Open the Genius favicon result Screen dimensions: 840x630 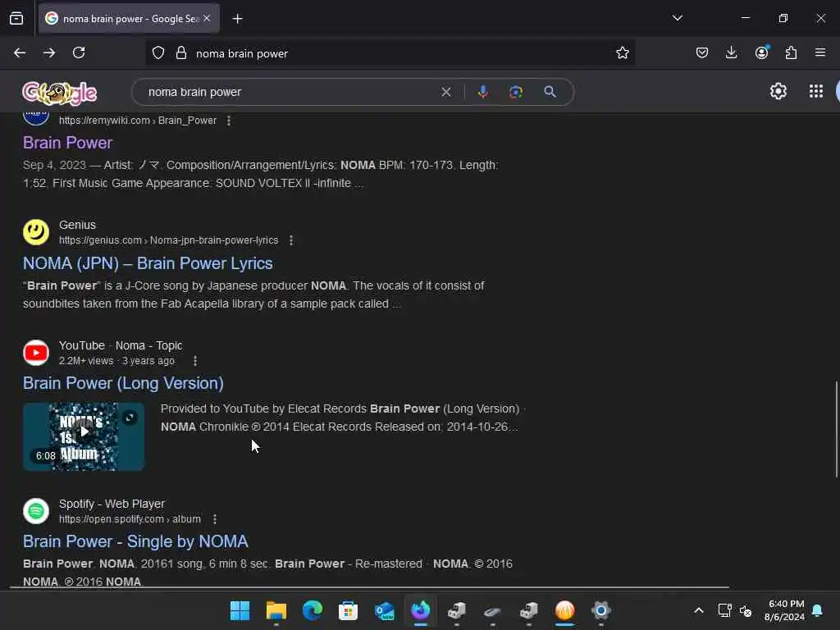click(x=36, y=232)
